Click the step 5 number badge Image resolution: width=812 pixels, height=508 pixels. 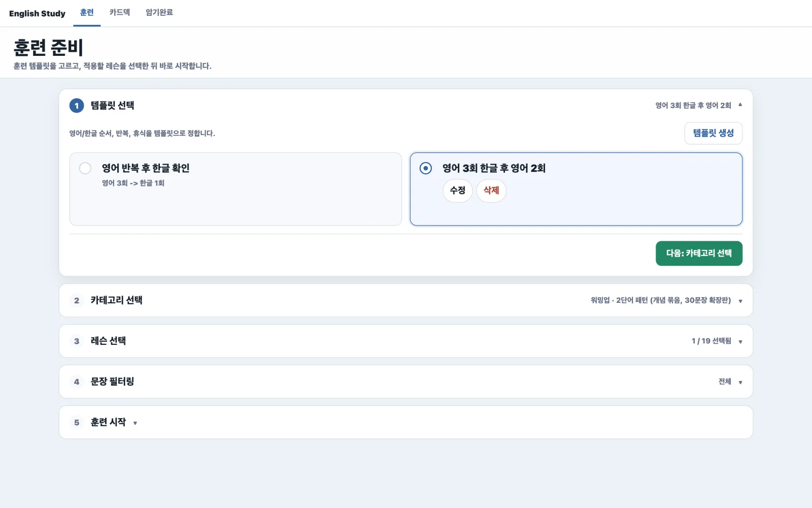[77, 422]
